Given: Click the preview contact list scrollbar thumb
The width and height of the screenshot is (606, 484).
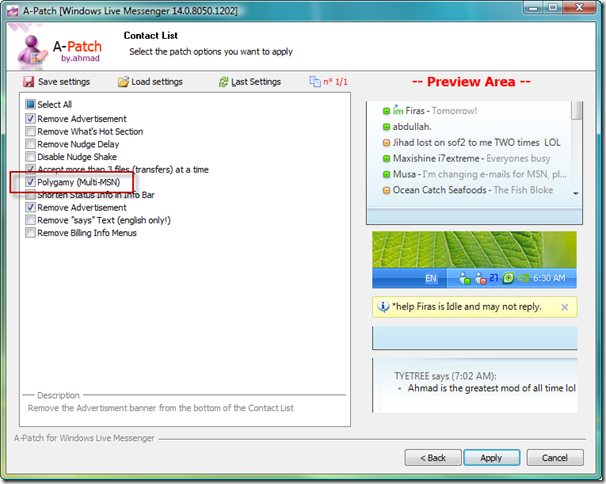Looking at the screenshot, I should click(x=577, y=111).
